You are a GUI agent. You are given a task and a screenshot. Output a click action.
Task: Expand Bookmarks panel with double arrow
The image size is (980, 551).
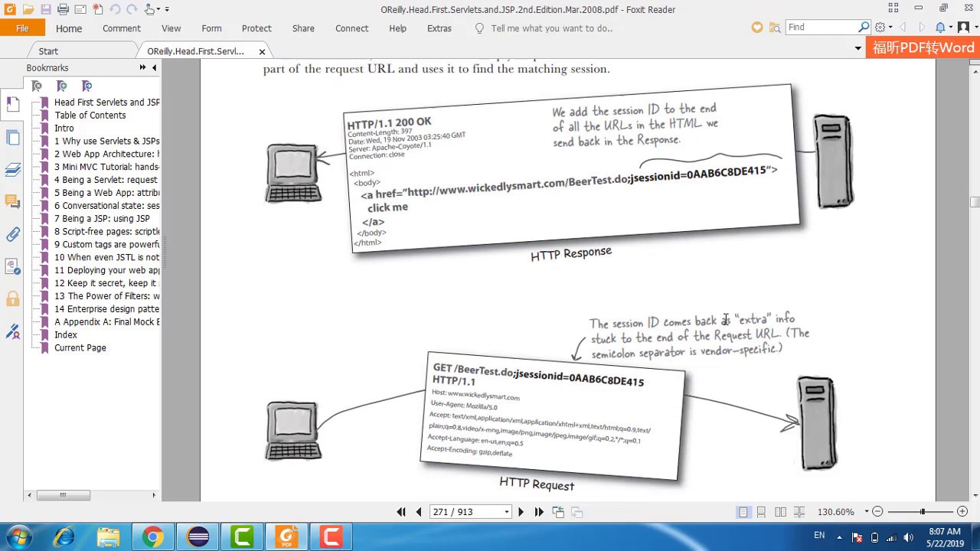tap(142, 68)
